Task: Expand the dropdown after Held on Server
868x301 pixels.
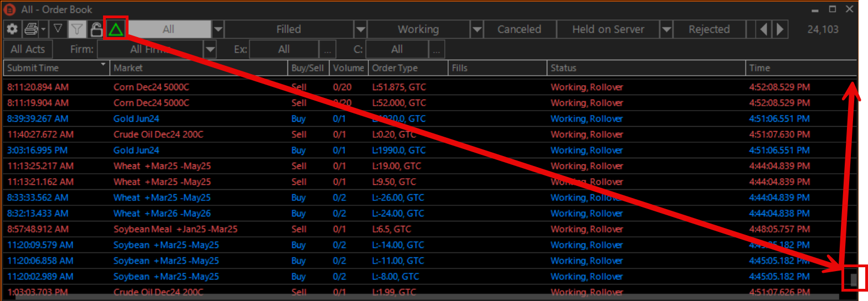Action: [666, 29]
